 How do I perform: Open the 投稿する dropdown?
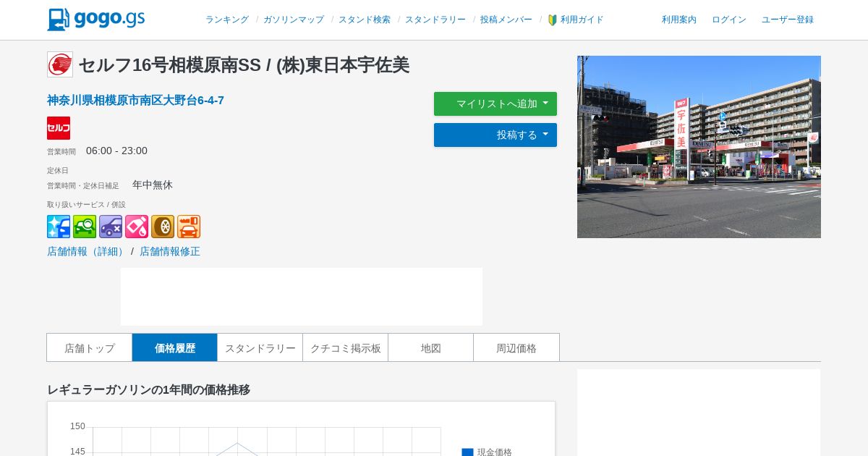(x=495, y=135)
